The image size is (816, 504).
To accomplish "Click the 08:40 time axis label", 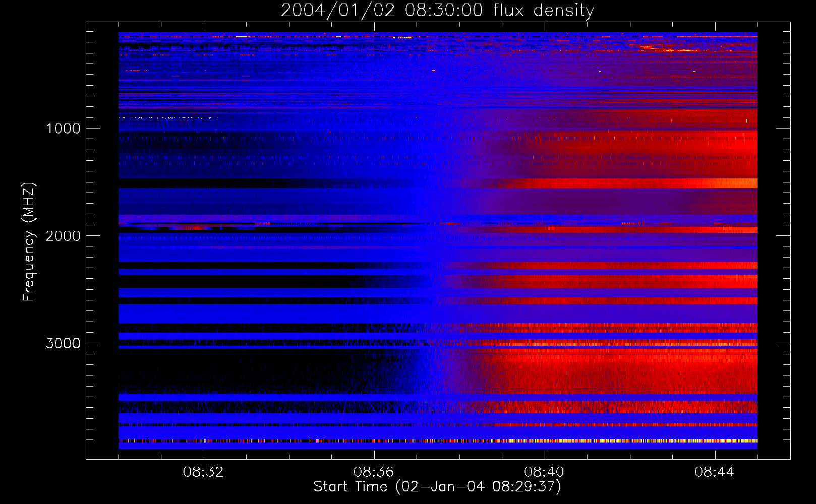I will tap(544, 472).
